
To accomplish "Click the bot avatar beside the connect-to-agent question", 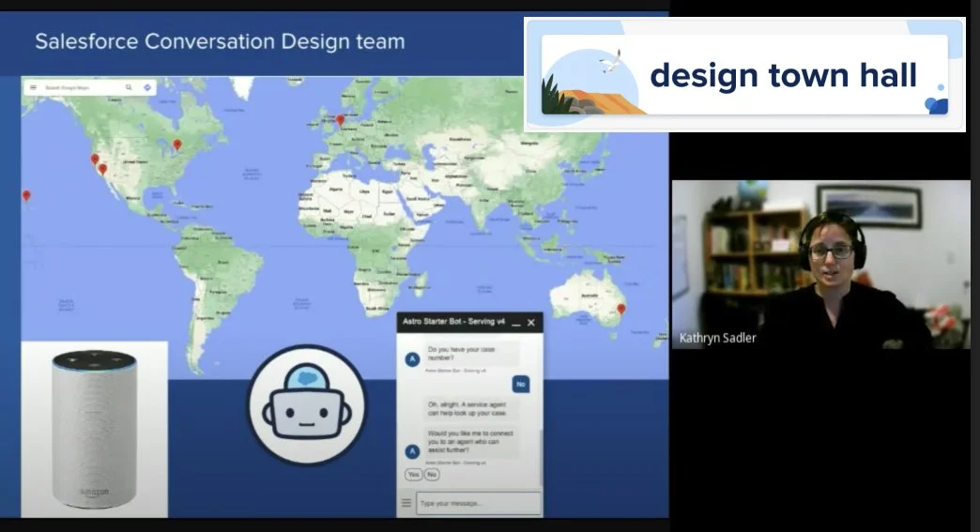I will (x=412, y=450).
